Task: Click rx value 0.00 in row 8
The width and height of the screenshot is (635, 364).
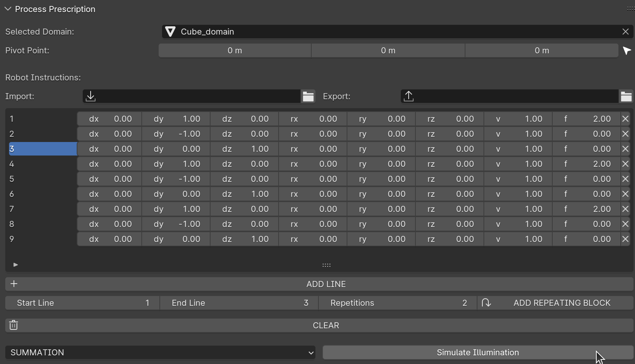Action: click(x=313, y=224)
